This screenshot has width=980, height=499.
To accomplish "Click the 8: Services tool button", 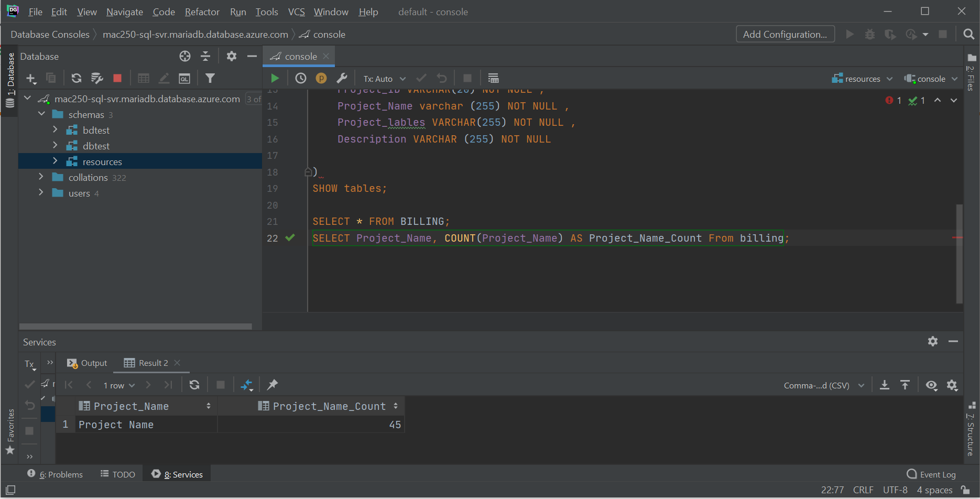I will (178, 474).
